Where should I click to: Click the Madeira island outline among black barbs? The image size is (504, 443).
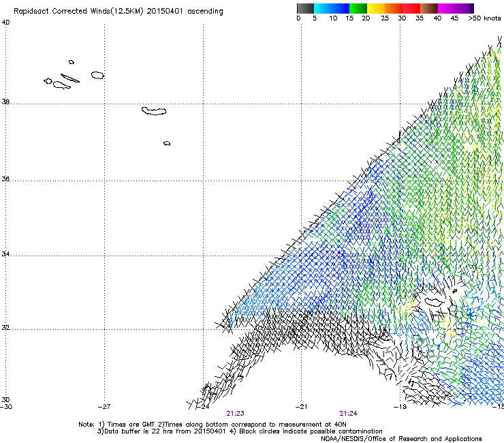point(434,302)
